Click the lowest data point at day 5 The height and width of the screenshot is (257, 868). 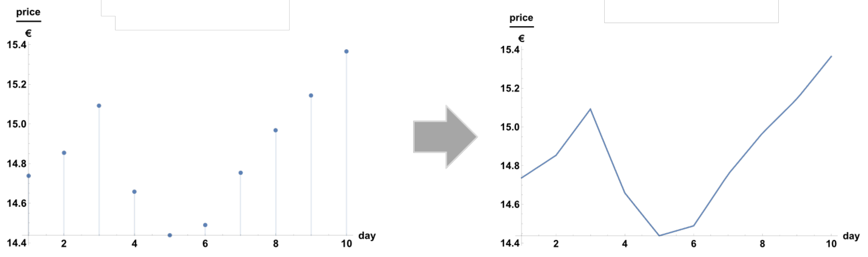[x=170, y=235]
